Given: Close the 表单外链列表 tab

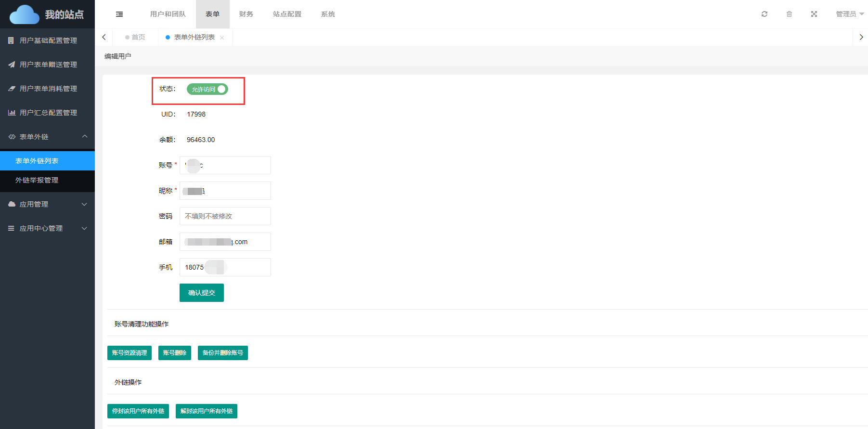Looking at the screenshot, I should pos(222,38).
